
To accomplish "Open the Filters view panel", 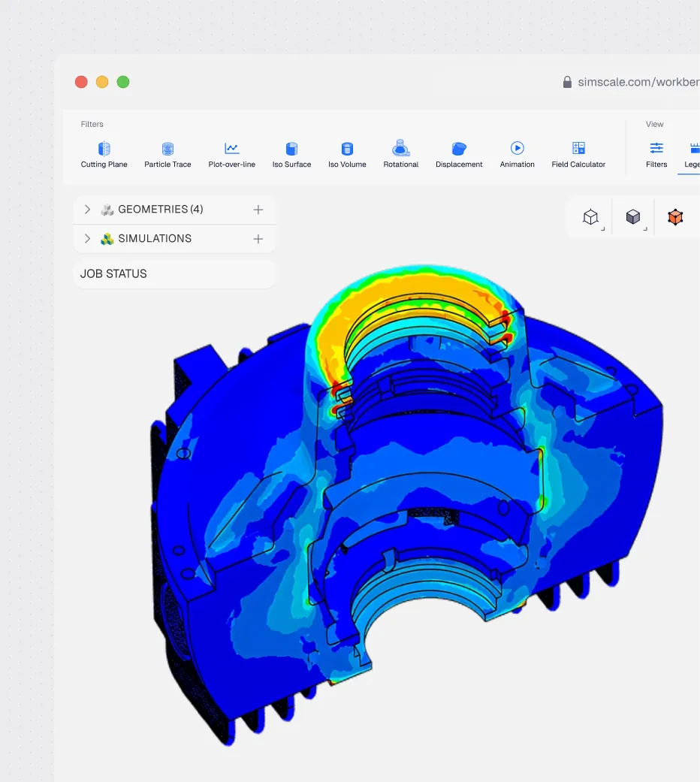I will tap(656, 155).
